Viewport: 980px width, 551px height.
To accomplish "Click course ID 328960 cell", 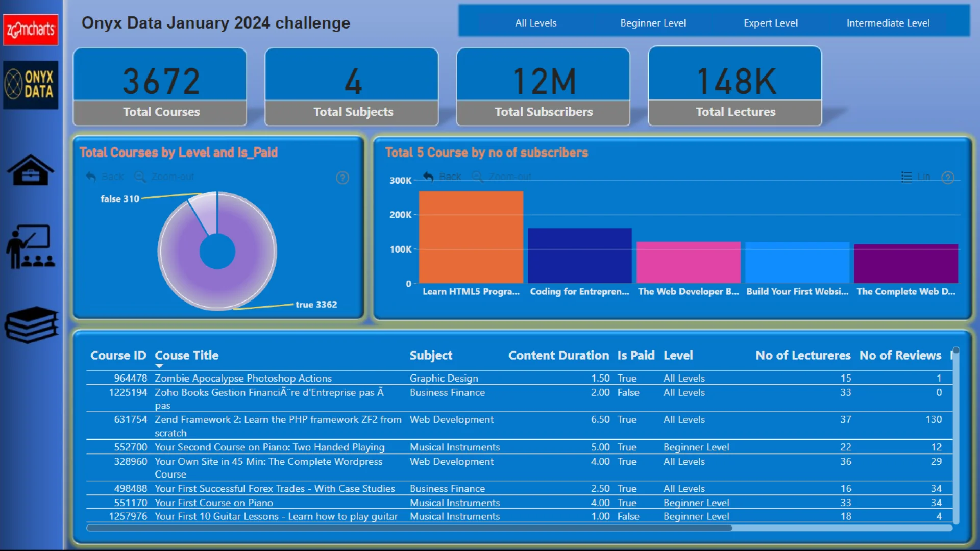I will point(130,461).
